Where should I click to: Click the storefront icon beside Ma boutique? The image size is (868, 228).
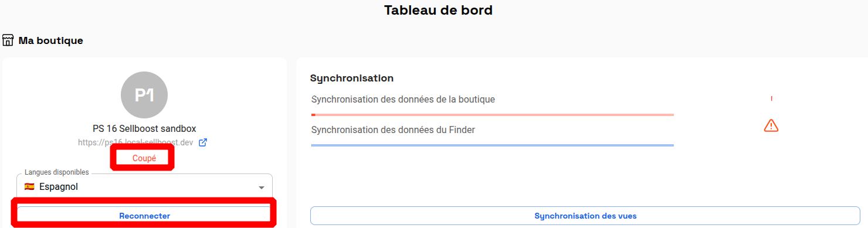[8, 40]
